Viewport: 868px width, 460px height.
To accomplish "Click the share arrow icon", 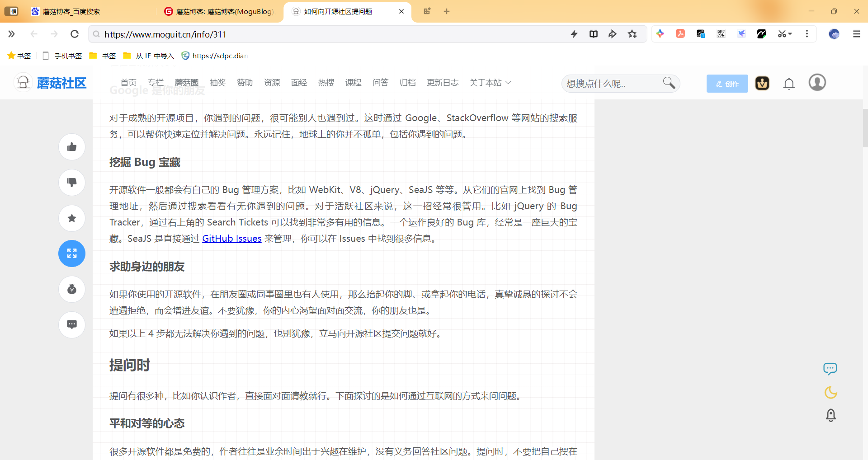I will click(613, 34).
